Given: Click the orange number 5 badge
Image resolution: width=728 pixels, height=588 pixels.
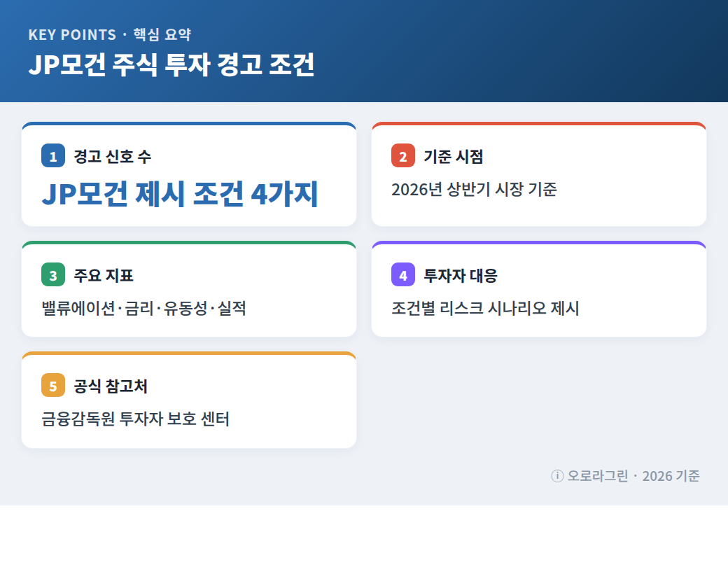Looking at the screenshot, I should (53, 385).
